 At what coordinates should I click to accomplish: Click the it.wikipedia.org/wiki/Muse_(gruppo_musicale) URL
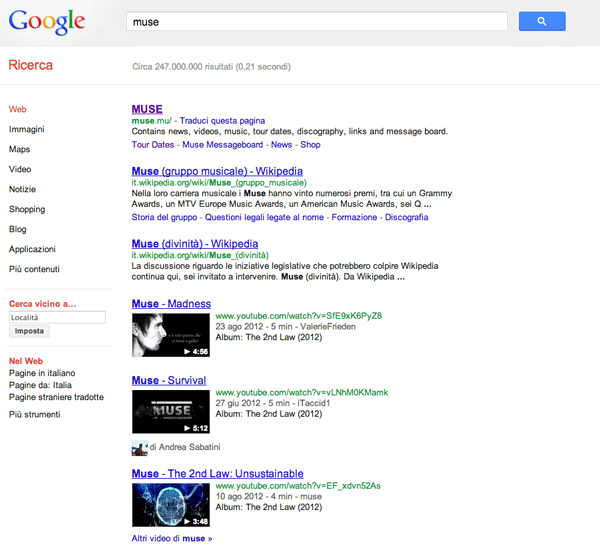219,183
